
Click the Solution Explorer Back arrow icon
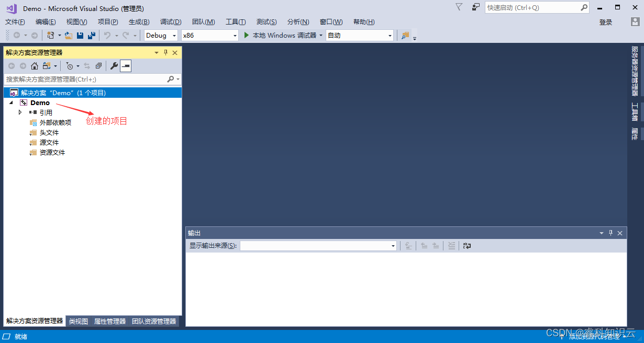pos(12,66)
